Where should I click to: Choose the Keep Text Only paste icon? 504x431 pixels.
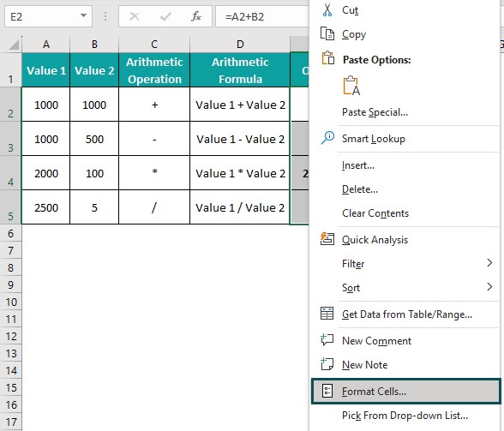351,86
